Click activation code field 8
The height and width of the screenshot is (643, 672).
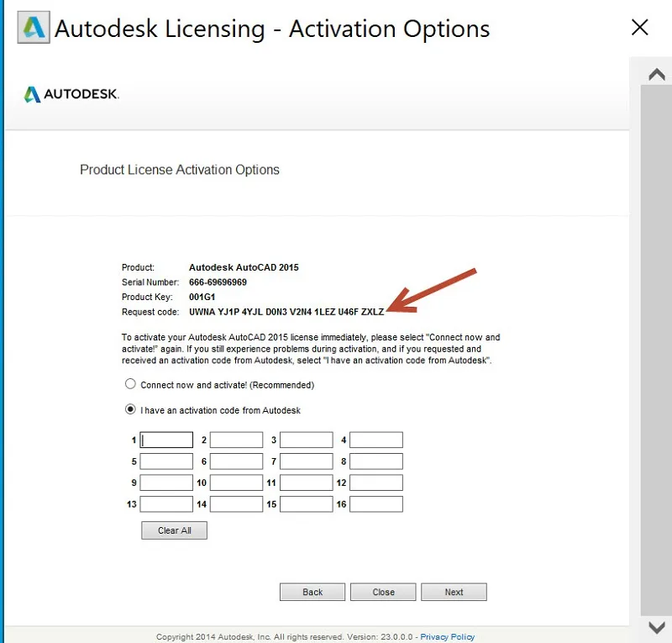[375, 461]
